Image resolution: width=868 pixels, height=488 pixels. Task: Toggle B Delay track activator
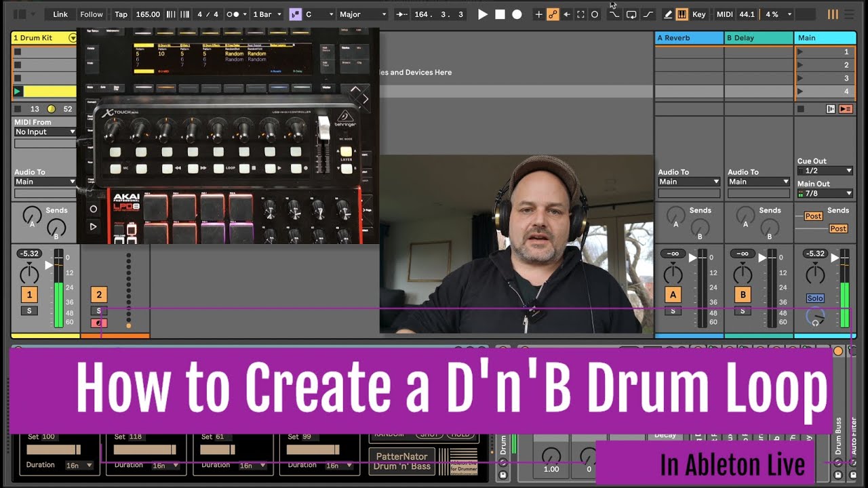[x=743, y=295]
